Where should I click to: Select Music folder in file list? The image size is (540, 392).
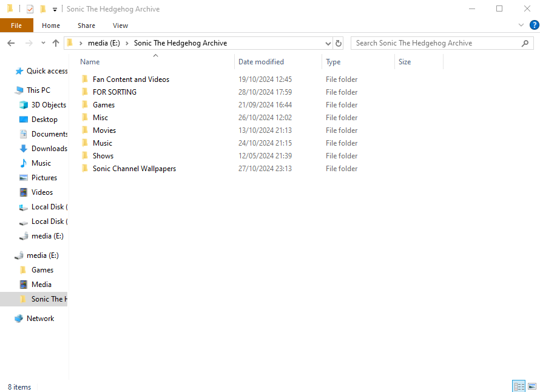103,143
